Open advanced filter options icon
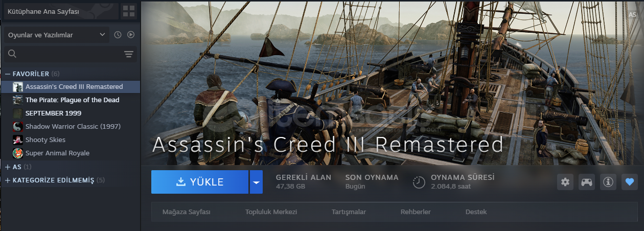The height and width of the screenshot is (231, 644). [129, 54]
